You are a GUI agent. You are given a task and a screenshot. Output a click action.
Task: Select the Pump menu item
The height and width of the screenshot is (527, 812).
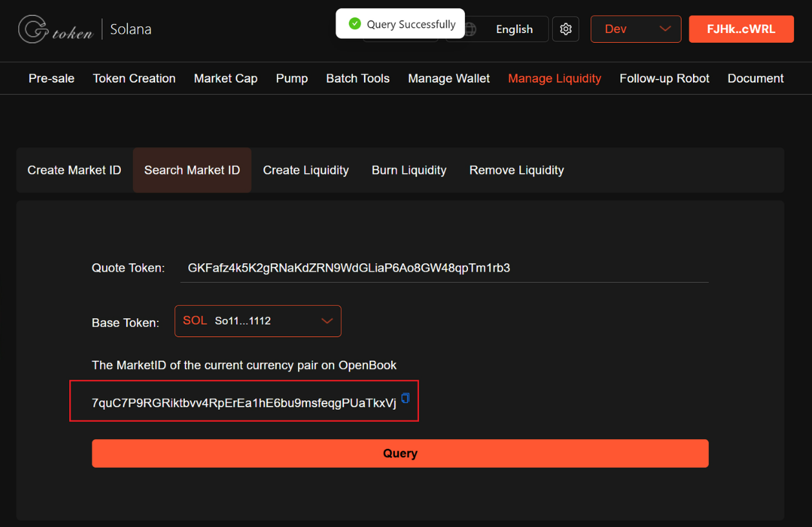click(292, 78)
